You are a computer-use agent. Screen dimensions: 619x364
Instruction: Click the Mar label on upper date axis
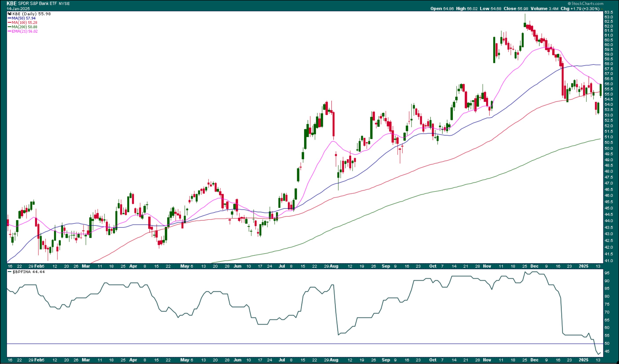click(86, 266)
